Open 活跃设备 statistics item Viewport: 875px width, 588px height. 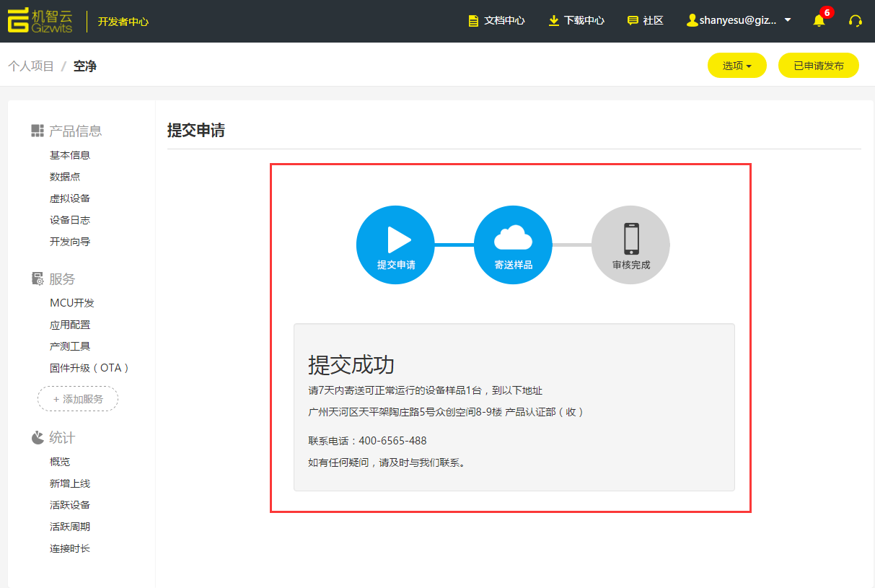coord(70,505)
